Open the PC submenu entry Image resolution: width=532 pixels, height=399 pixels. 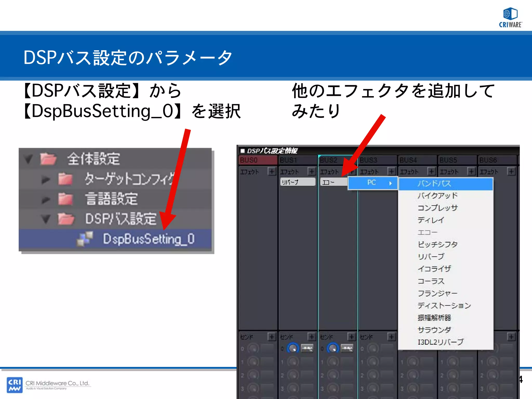tap(373, 183)
